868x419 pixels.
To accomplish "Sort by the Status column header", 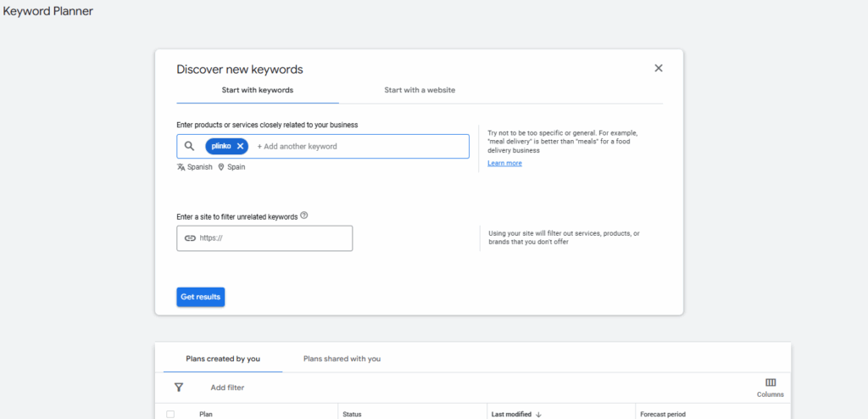I will (352, 414).
